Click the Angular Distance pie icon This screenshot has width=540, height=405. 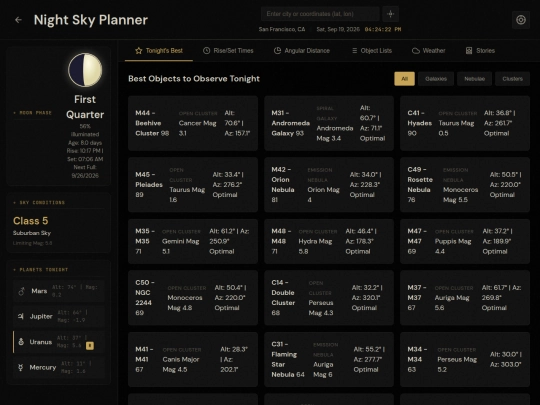coord(277,51)
